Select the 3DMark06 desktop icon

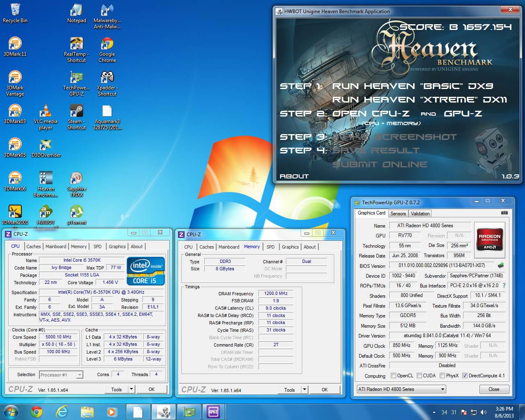pyautogui.click(x=15, y=181)
